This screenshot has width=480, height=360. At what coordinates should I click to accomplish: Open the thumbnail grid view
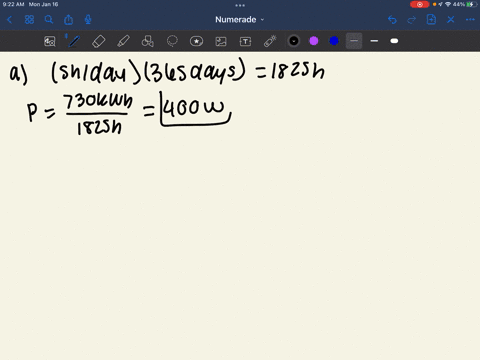pos(29,20)
